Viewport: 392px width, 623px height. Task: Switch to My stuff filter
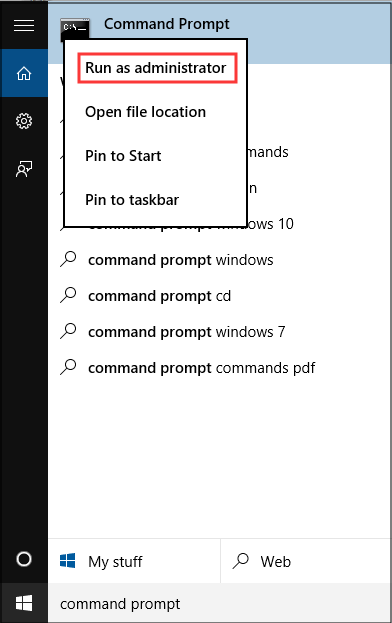click(134, 561)
